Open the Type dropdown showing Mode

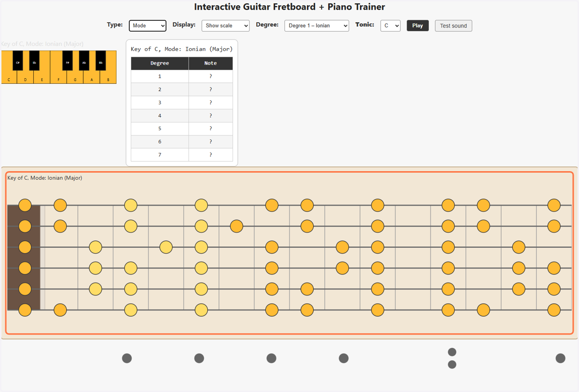(x=148, y=26)
